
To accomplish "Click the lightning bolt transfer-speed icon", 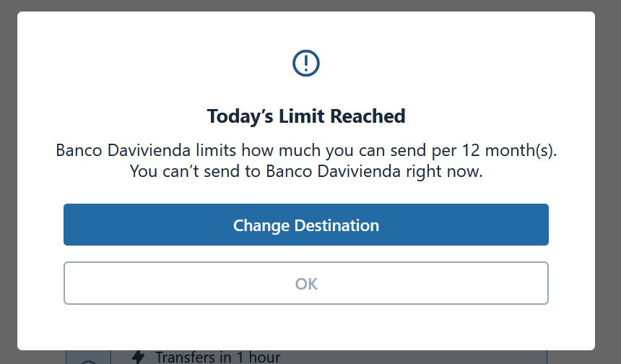I will pos(138,357).
